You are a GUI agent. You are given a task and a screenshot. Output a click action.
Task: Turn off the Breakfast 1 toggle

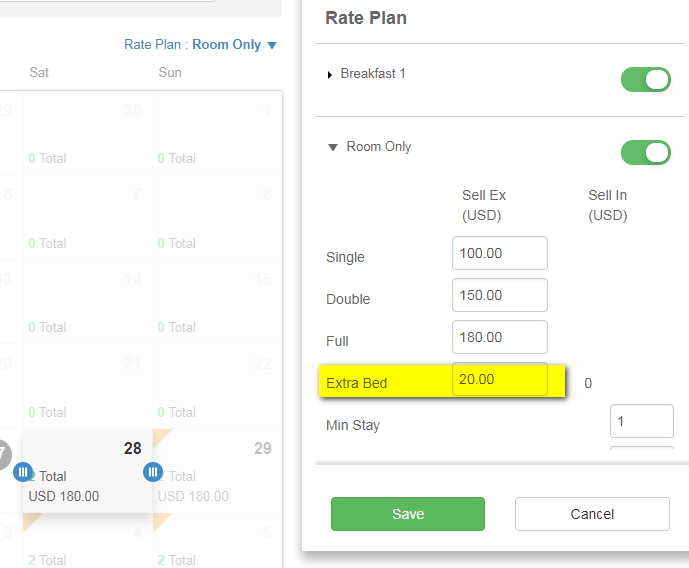645,80
